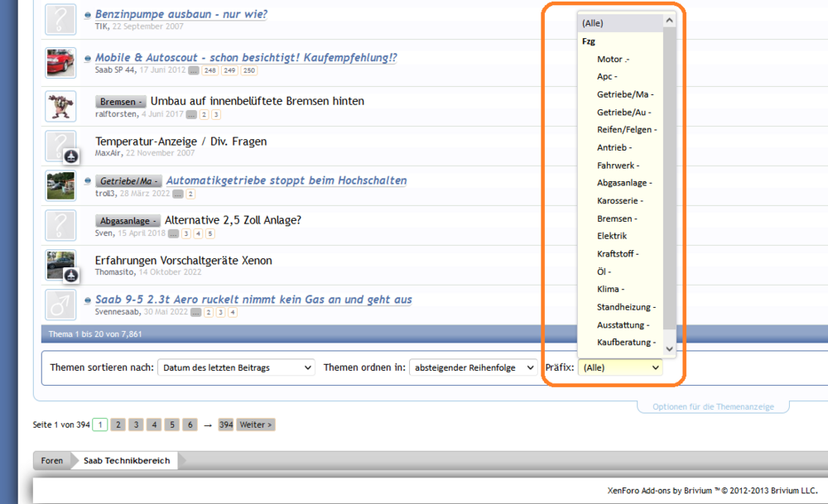The image size is (828, 504).
Task: Go to page 2 of Automatikgetriebe thread
Action: 190,194
